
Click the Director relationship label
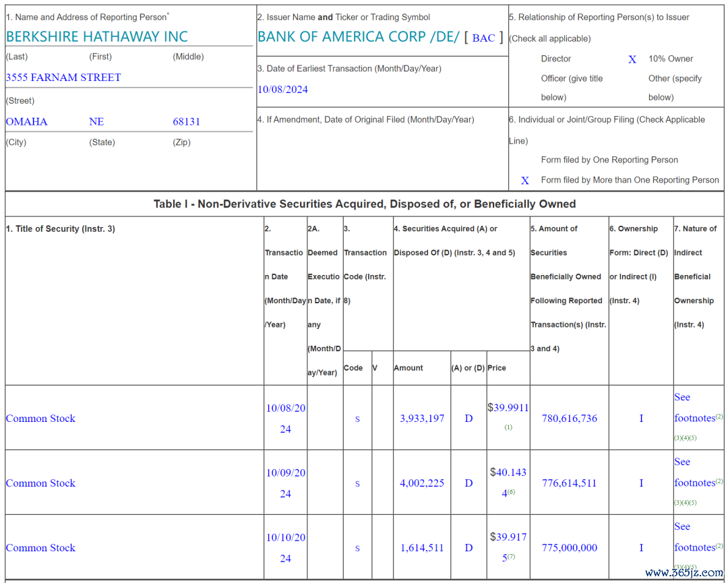coord(555,59)
